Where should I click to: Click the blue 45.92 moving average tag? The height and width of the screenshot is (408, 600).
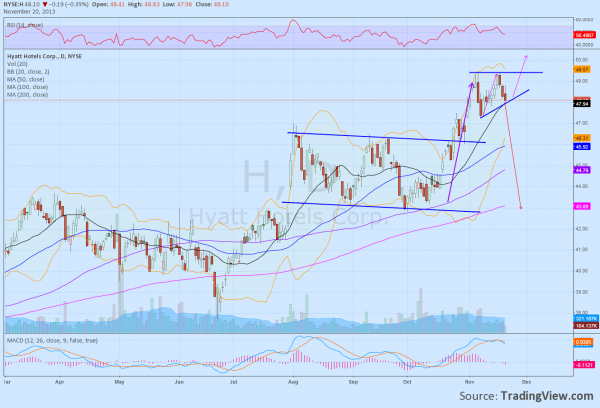point(582,147)
